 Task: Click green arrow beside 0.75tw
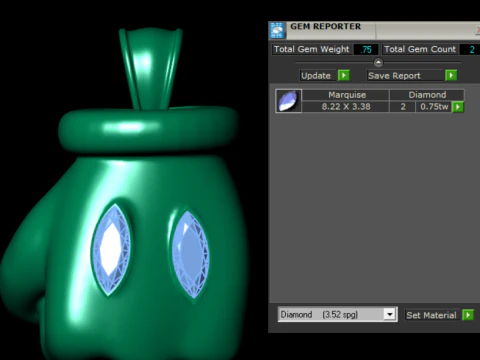click(458, 107)
